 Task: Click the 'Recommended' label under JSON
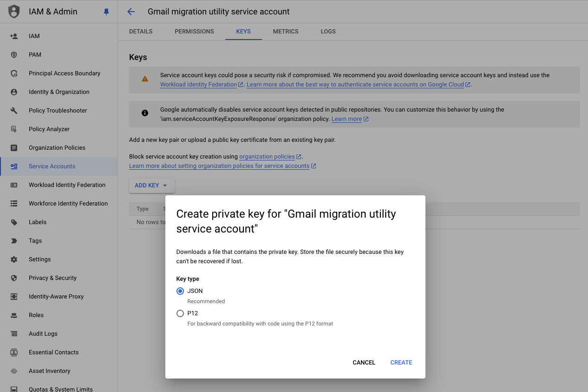click(x=206, y=301)
